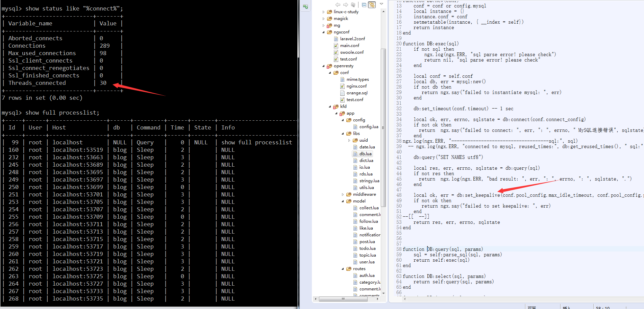The width and height of the screenshot is (644, 309).
Task: Click the middleware folder icon
Action: (349, 194)
